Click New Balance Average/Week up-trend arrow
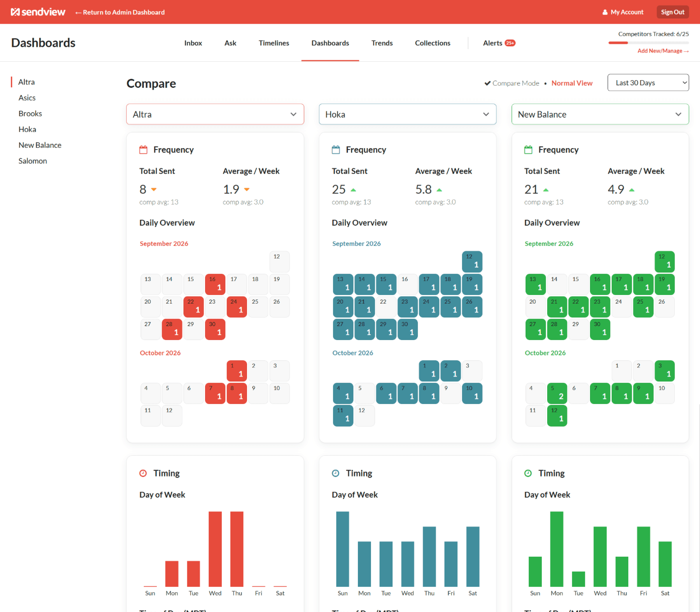The width and height of the screenshot is (700, 612). point(632,190)
